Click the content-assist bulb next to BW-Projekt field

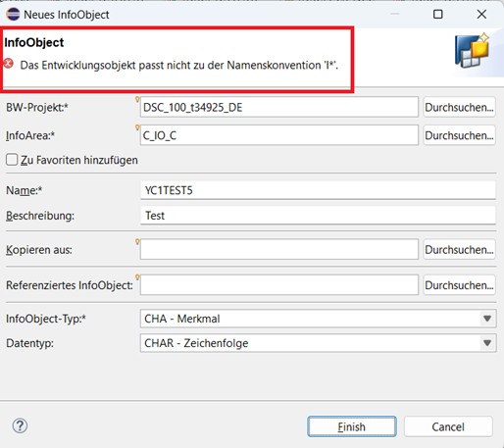(137, 99)
